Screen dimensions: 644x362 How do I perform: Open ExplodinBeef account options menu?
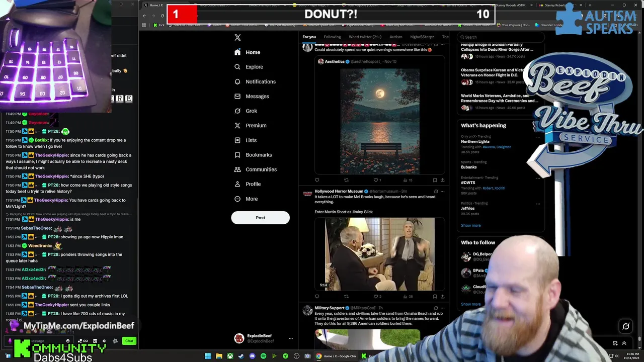coord(290,338)
